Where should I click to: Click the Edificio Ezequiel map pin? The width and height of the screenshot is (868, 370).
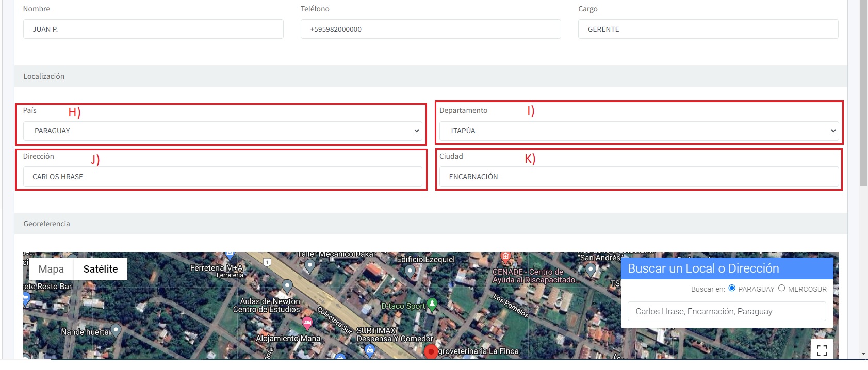(410, 270)
